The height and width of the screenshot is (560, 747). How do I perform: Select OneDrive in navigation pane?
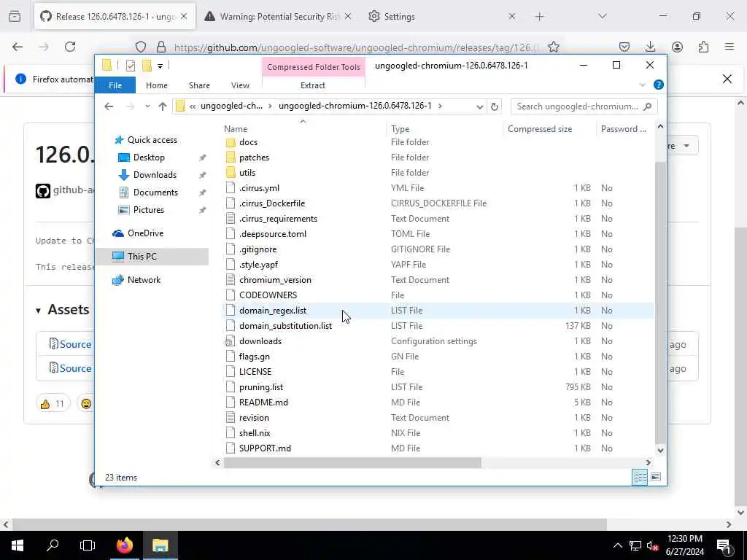pyautogui.click(x=145, y=233)
